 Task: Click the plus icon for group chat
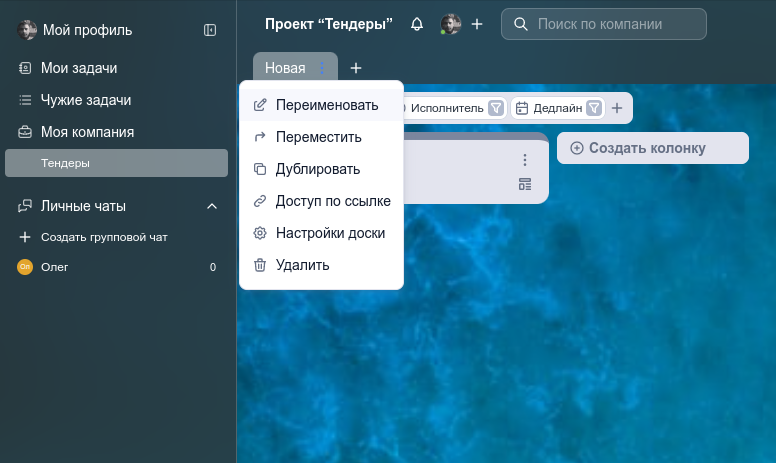click(25, 237)
